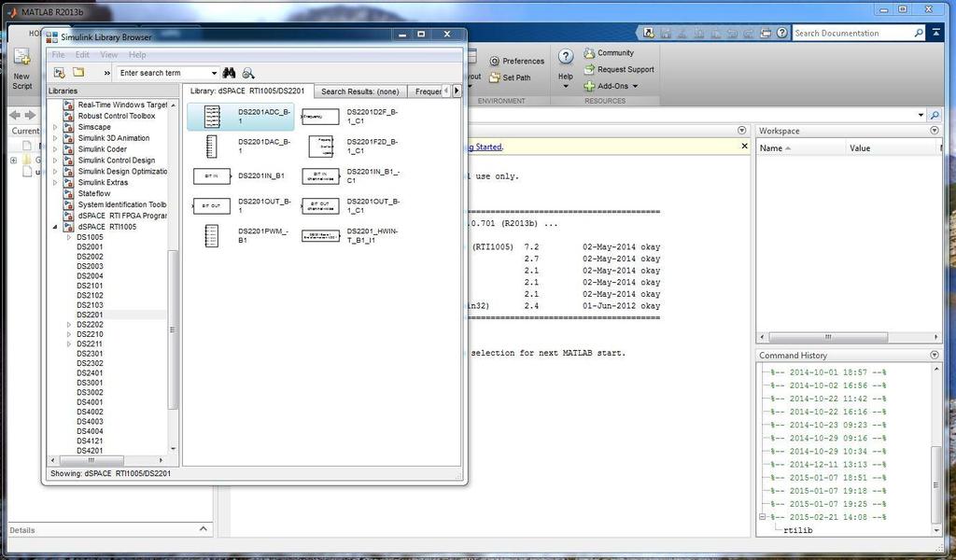
Task: Click the Enter search term field
Action: tap(164, 73)
